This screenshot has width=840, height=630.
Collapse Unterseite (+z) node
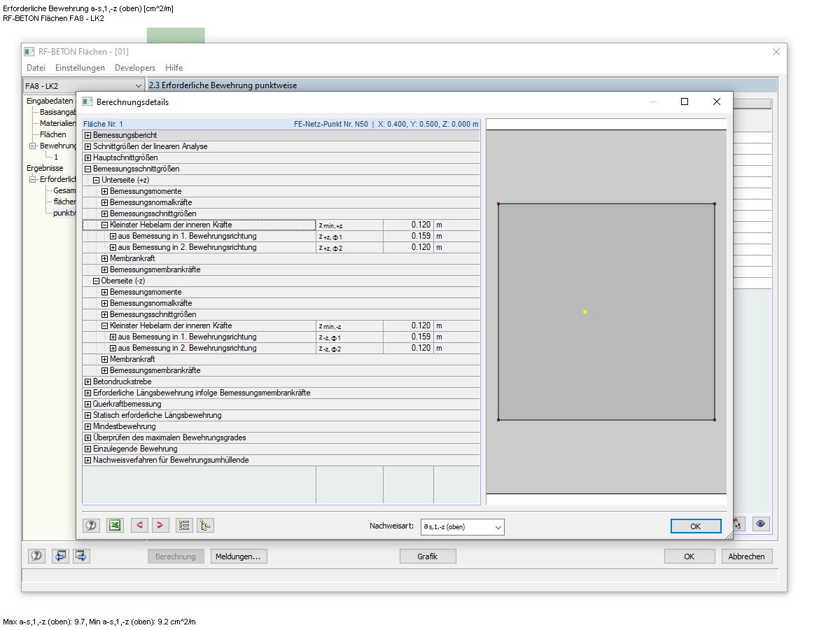tap(96, 180)
